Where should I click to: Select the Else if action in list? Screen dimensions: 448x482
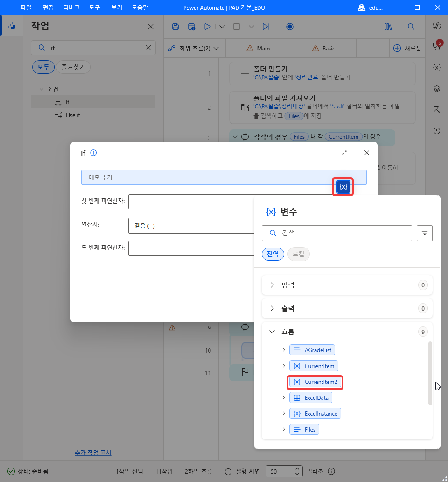tap(93, 115)
